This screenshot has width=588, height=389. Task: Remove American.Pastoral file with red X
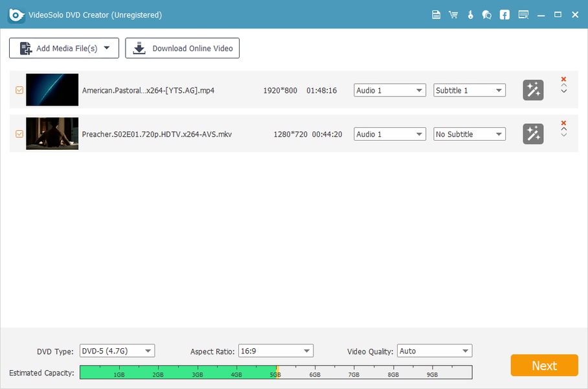[x=563, y=80]
